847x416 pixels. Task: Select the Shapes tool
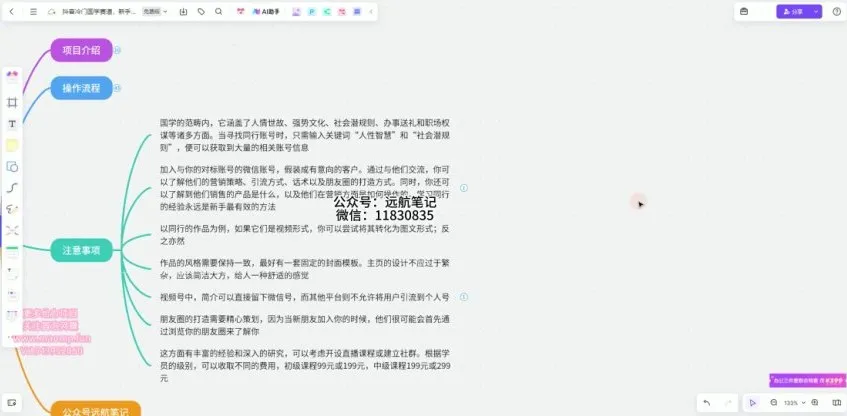[12, 166]
